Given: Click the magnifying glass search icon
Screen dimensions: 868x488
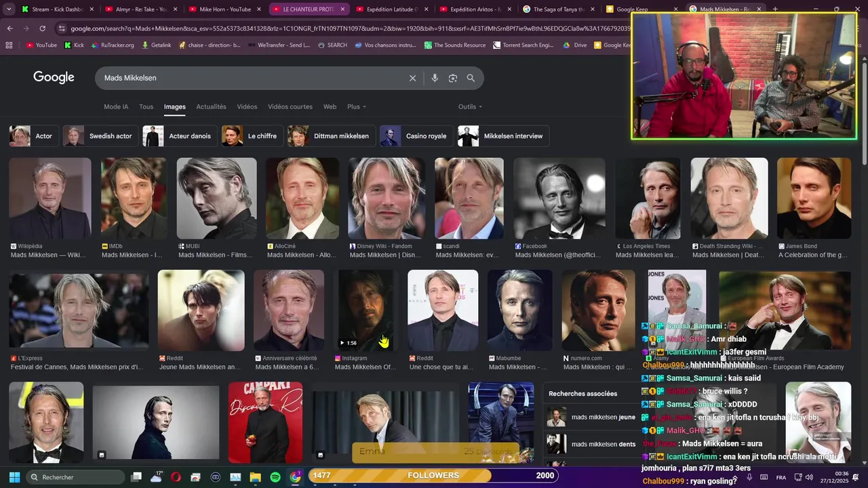Looking at the screenshot, I should click(x=471, y=78).
